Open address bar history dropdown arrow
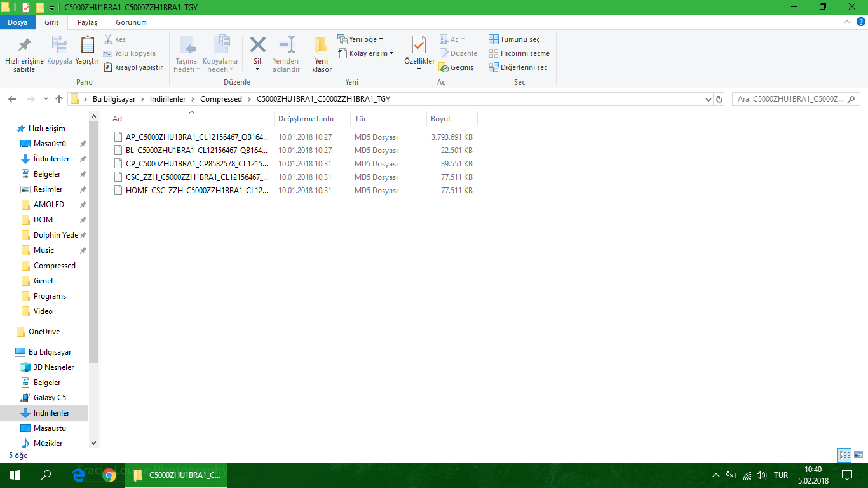This screenshot has height=488, width=868. click(709, 99)
